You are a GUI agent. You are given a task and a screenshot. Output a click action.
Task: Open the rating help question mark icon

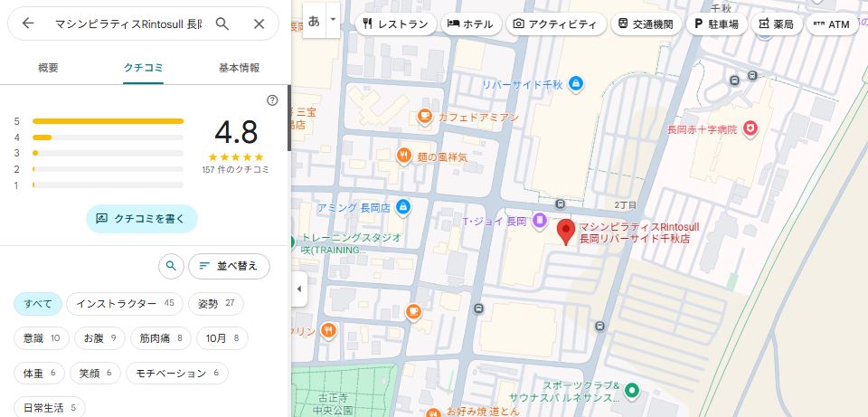(272, 100)
